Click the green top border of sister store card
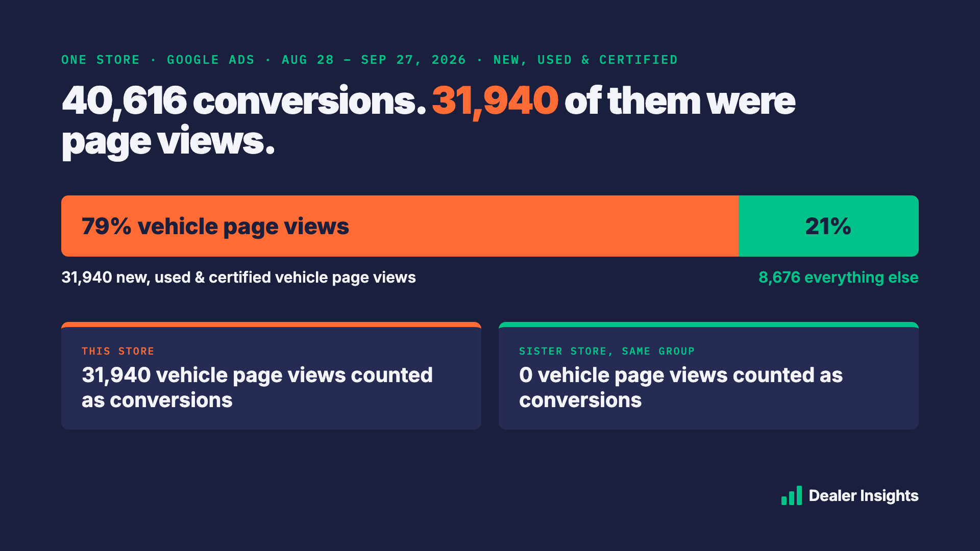Viewport: 980px width, 551px height. click(x=708, y=324)
